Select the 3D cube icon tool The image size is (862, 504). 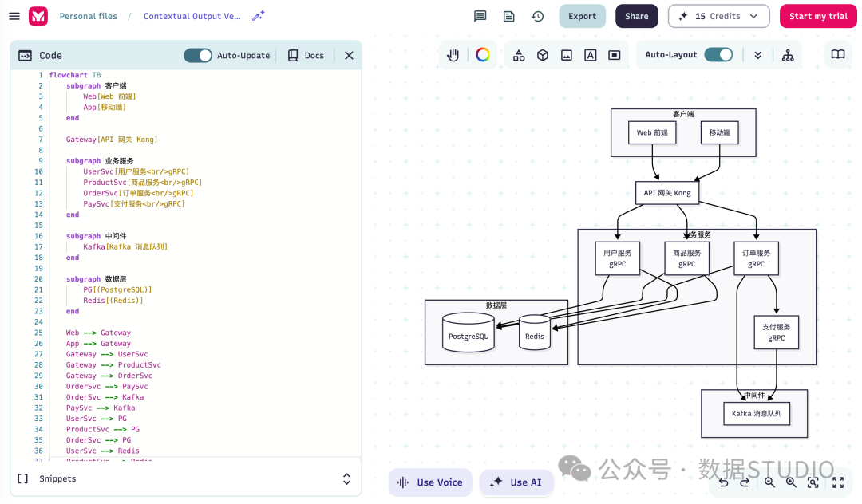tap(543, 55)
